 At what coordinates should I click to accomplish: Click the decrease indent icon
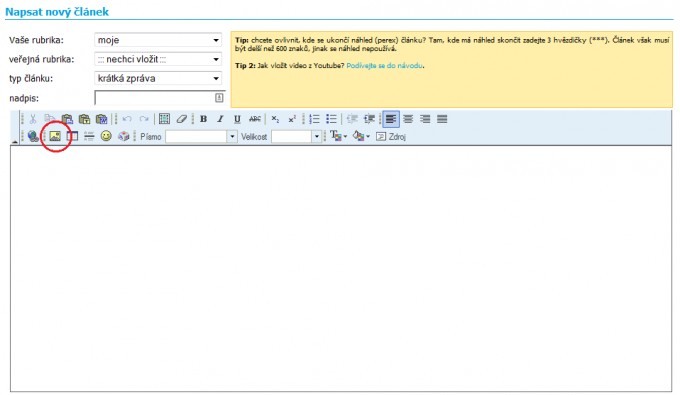click(x=352, y=119)
